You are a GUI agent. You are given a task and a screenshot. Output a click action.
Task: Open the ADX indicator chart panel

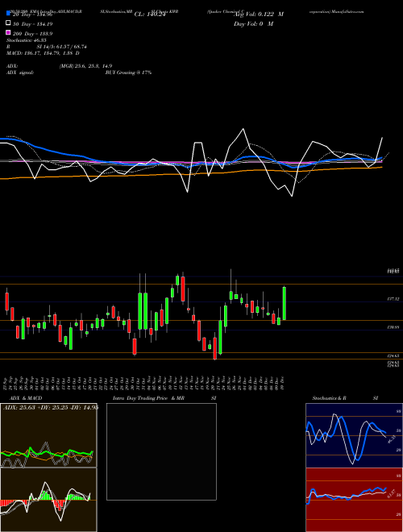click(x=48, y=435)
